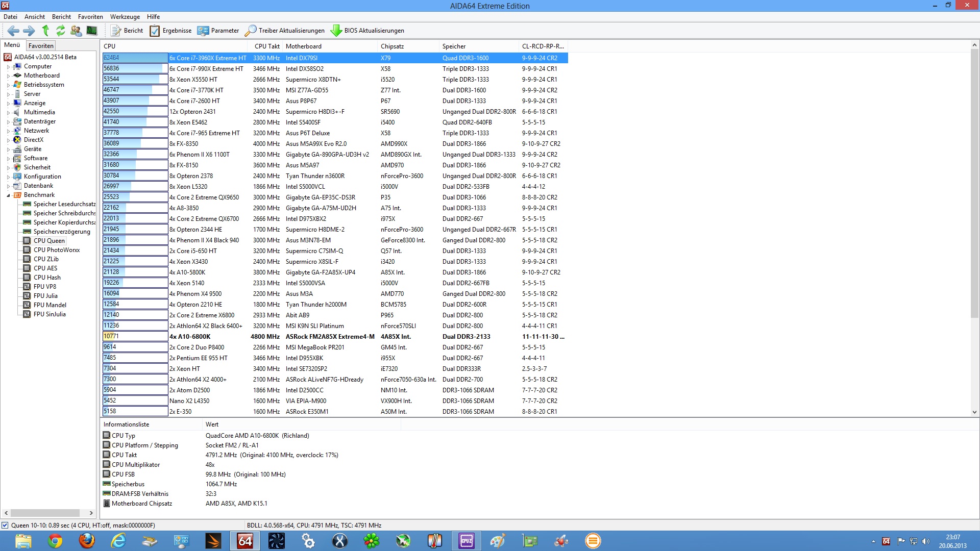Viewport: 980px width, 551px height.
Task: Collapse the Benchmark tree node
Action: (8, 195)
